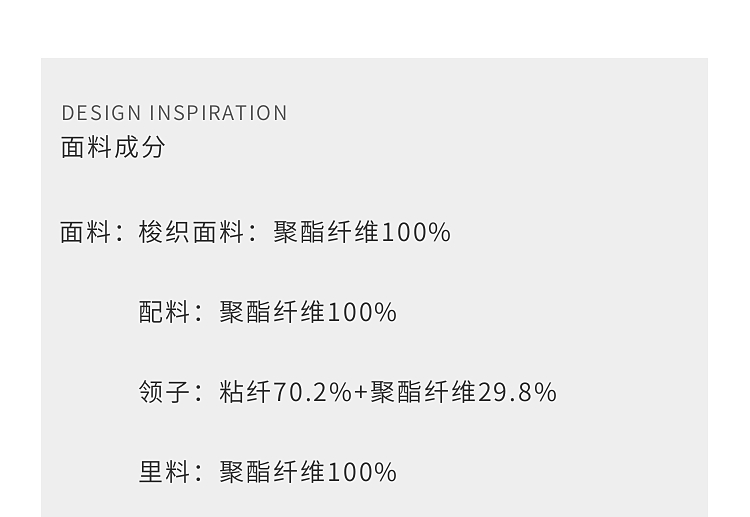
Task: Click "100%" in the 配料 row
Action: pos(362,312)
